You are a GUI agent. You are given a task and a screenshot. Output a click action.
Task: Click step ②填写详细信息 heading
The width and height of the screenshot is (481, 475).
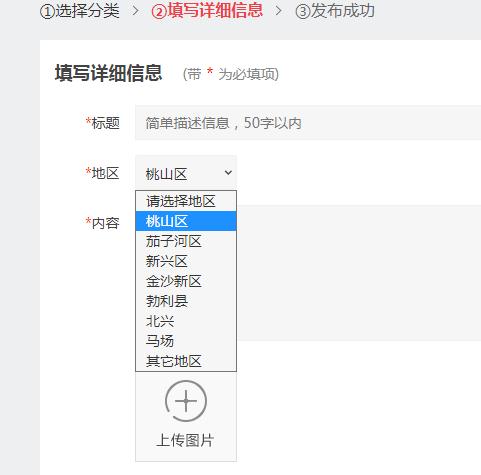(207, 10)
